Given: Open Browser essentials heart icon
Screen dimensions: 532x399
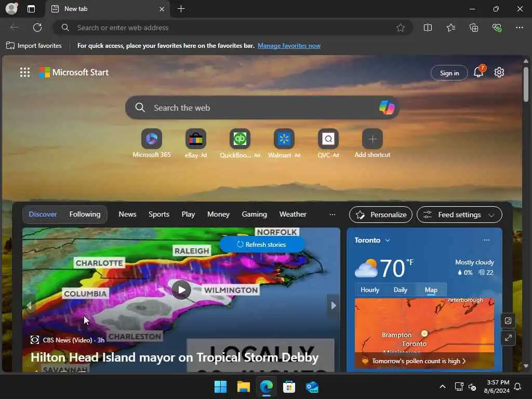Looking at the screenshot, I should pyautogui.click(x=497, y=28).
